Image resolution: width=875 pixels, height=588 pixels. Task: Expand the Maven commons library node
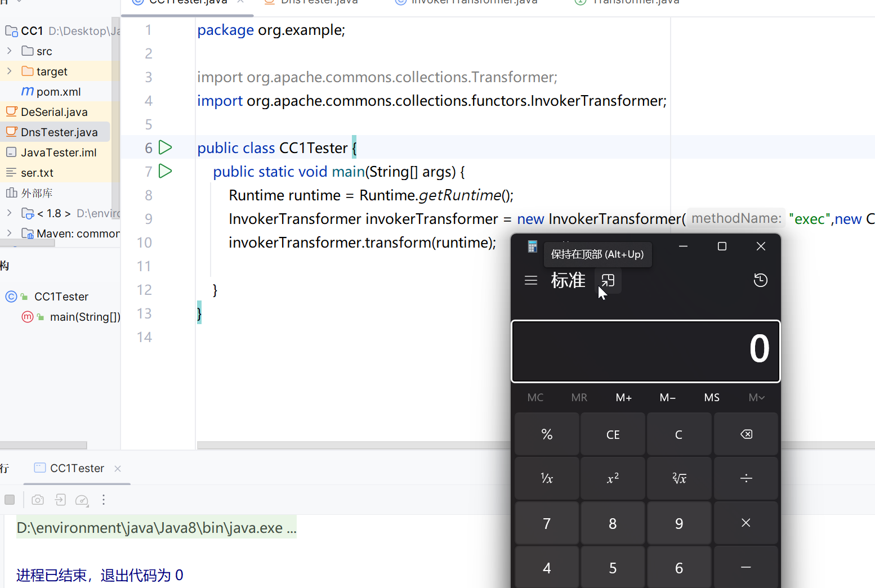pyautogui.click(x=9, y=233)
